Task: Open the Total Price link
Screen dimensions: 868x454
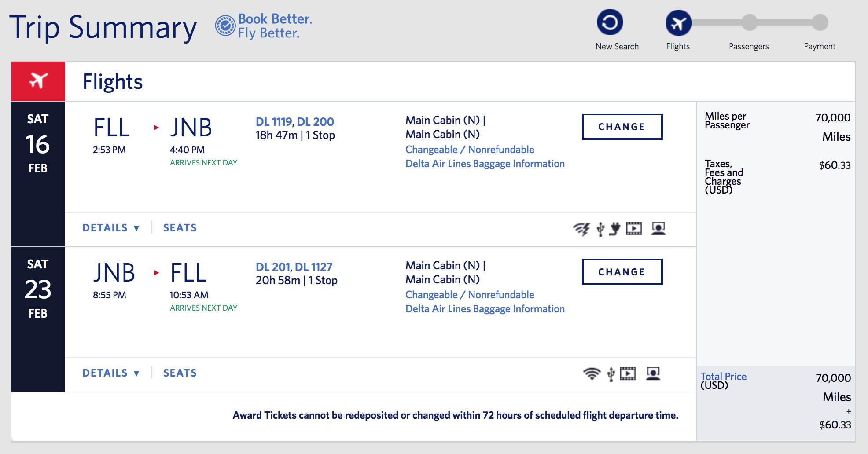Action: click(x=723, y=377)
